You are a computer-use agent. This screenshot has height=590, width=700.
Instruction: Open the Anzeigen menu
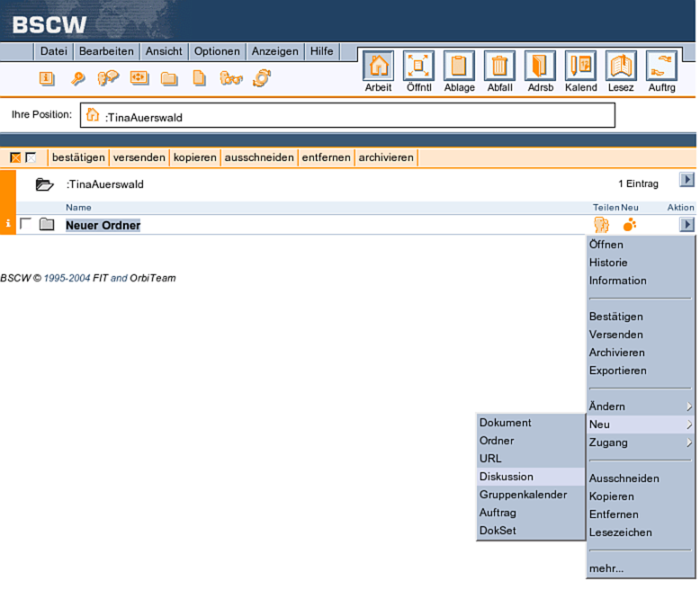coord(275,52)
